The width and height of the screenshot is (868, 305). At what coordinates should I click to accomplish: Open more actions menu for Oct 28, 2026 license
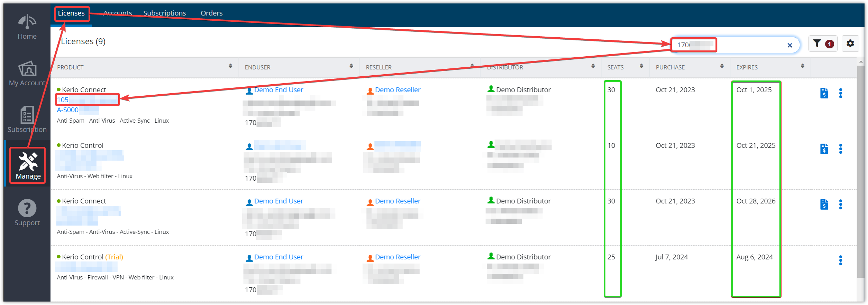(841, 204)
